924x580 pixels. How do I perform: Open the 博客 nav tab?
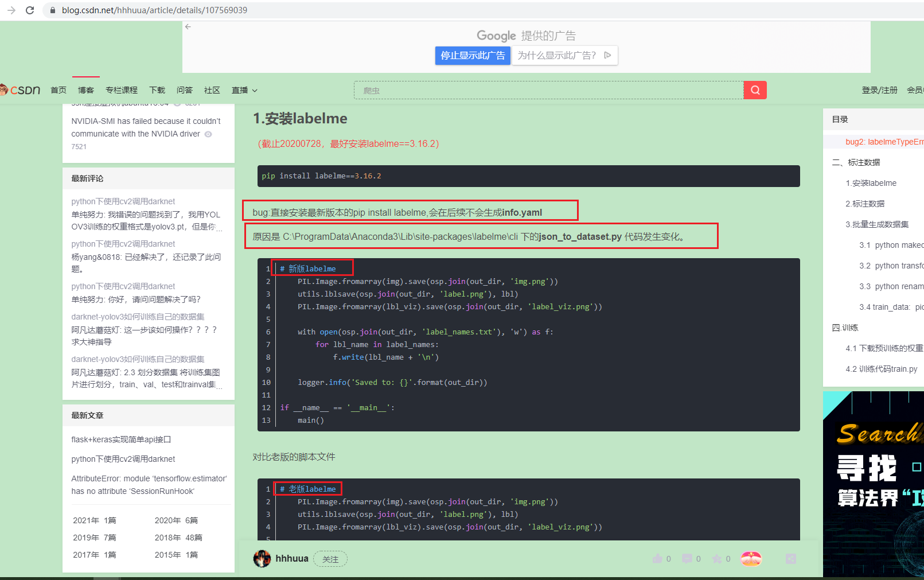point(86,90)
